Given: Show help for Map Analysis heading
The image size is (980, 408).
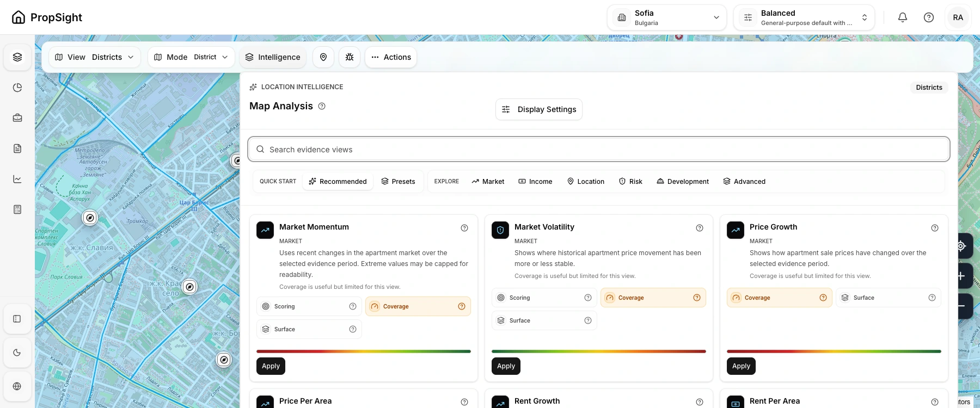Looking at the screenshot, I should click(x=322, y=106).
